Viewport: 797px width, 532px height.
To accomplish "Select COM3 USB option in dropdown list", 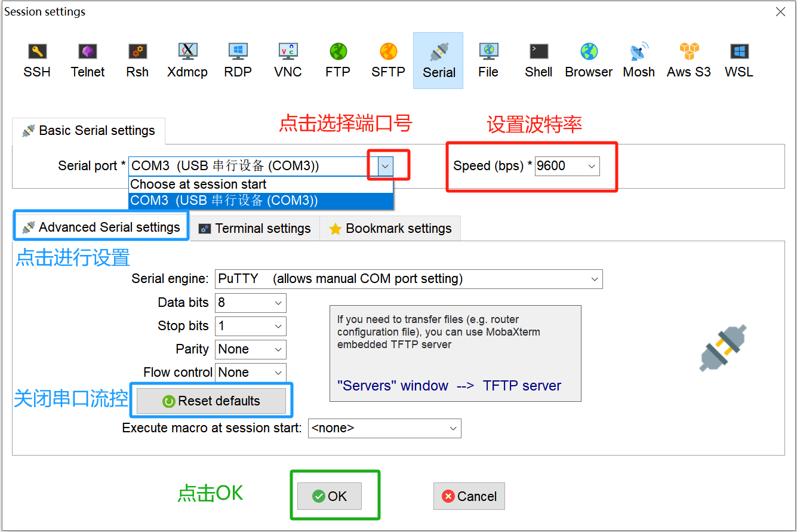I will pos(261,201).
